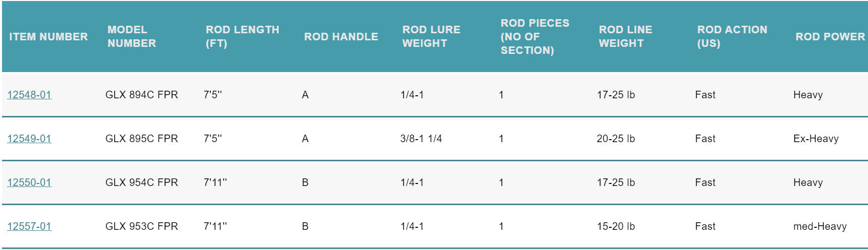Click the Rod Line Weight header

(625, 37)
